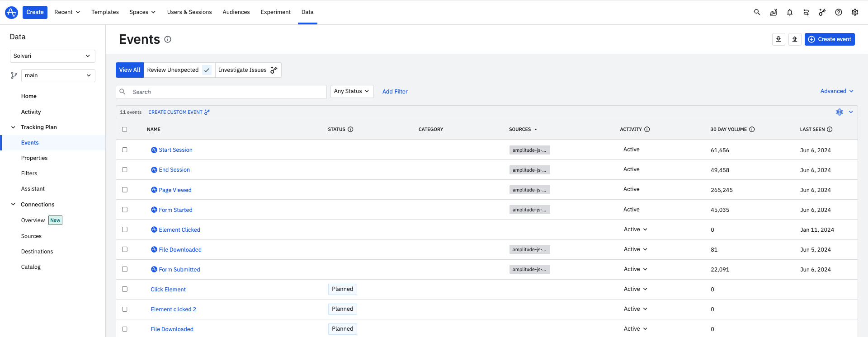The width and height of the screenshot is (868, 337).
Task: Click the download events icon button
Action: 778,39
